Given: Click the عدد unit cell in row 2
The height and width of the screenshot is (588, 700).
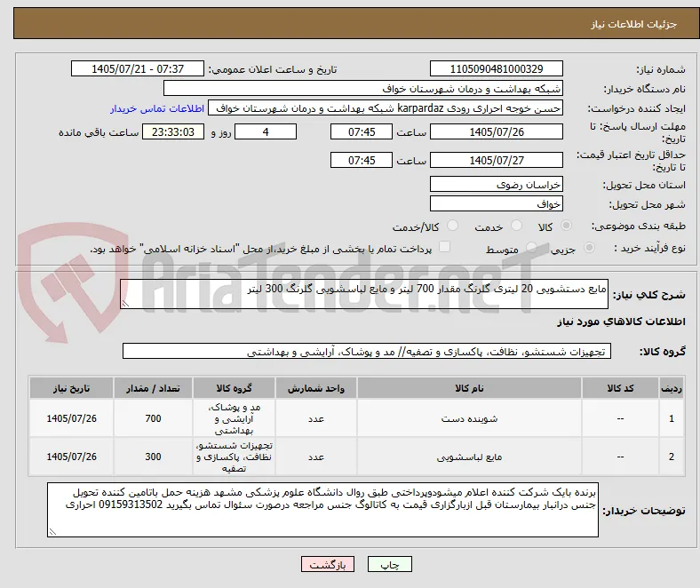Looking at the screenshot, I should point(316,457).
